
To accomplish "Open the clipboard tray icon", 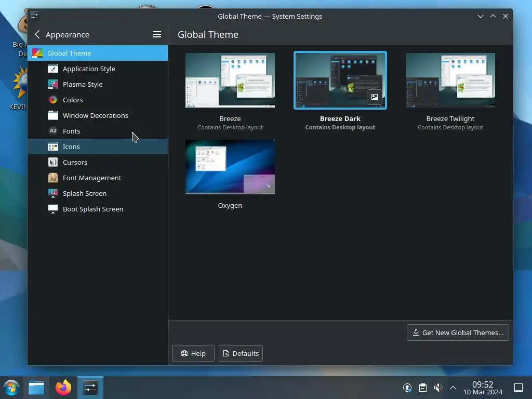I will point(423,388).
